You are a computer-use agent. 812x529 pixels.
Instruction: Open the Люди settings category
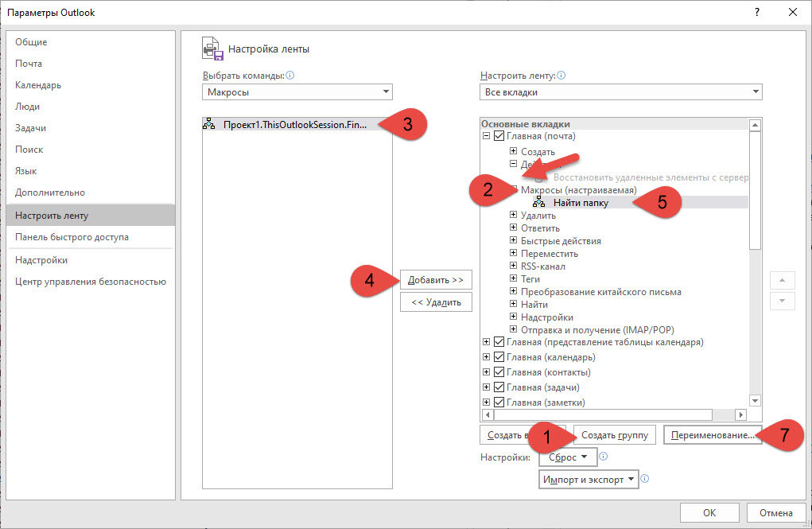(91, 107)
